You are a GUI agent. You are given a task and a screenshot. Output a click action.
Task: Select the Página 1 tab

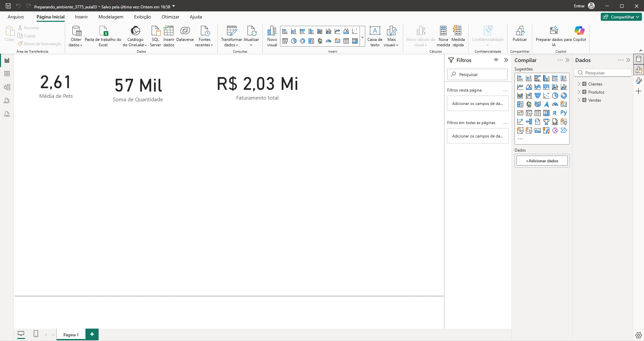click(71, 335)
